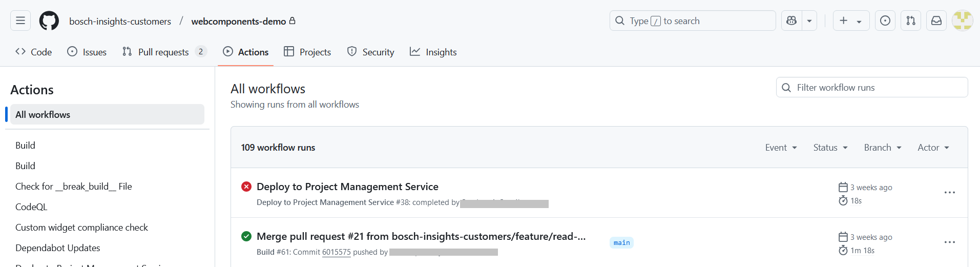Open Deploy to Project Management Service run

click(347, 187)
